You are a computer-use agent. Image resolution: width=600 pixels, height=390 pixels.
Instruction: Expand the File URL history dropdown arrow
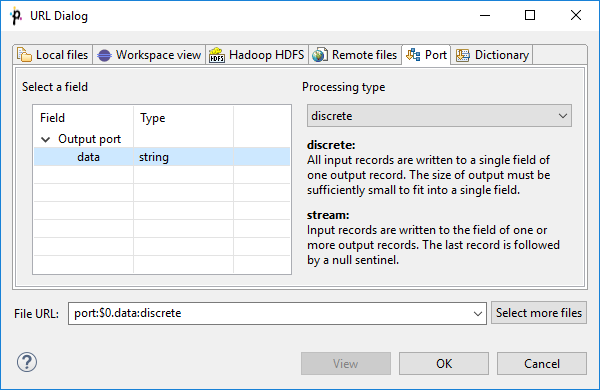pyautogui.click(x=478, y=314)
